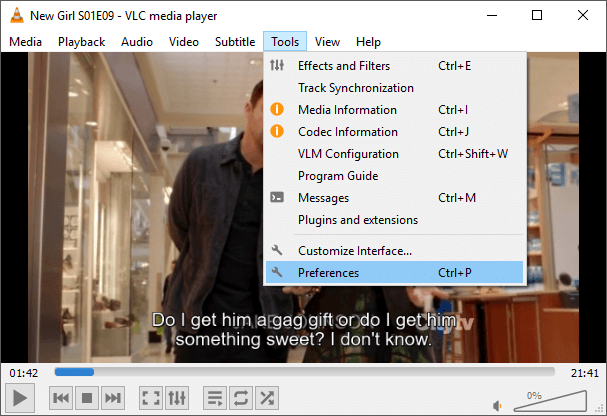This screenshot has height=416, width=607.
Task: Toggle loop mode button
Action: click(241, 398)
